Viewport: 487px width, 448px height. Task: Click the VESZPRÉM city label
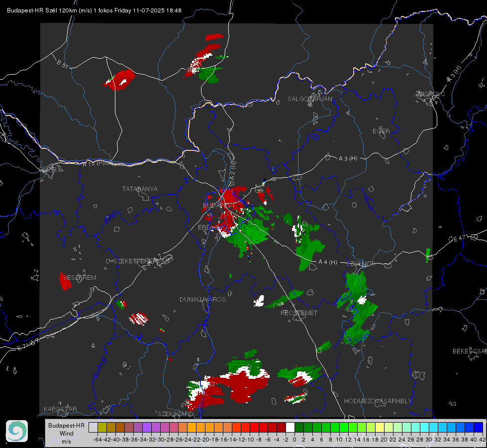click(x=80, y=278)
